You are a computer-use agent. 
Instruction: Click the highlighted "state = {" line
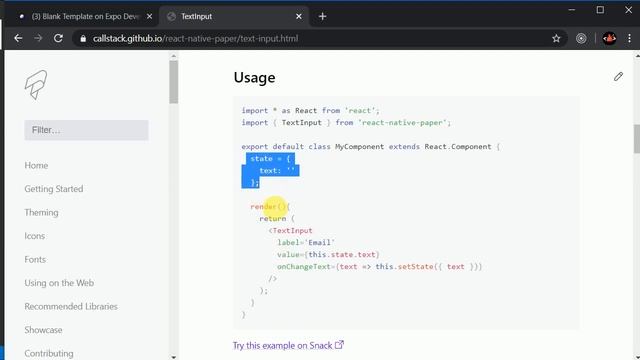(270, 158)
